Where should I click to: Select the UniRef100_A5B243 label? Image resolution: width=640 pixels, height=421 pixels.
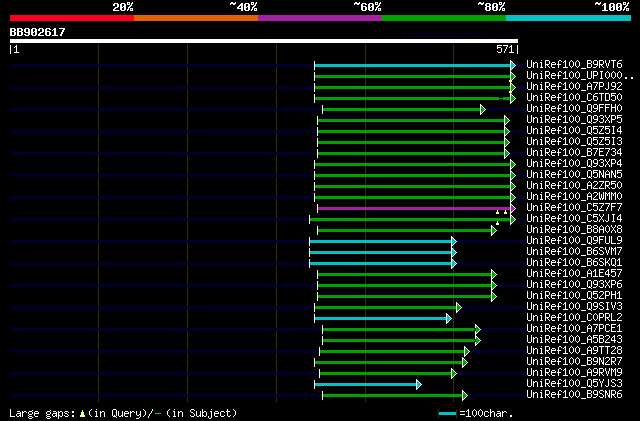(x=574, y=340)
